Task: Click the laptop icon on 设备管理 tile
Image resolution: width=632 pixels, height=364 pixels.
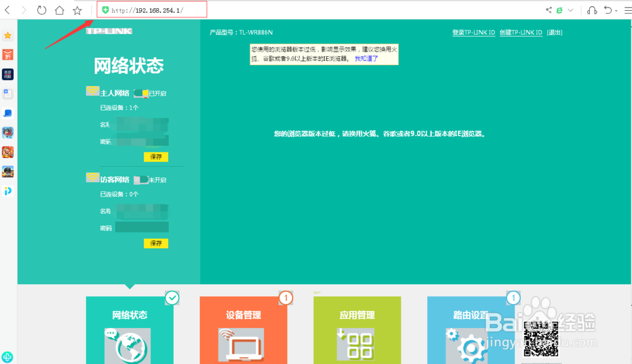Action: coord(241,344)
